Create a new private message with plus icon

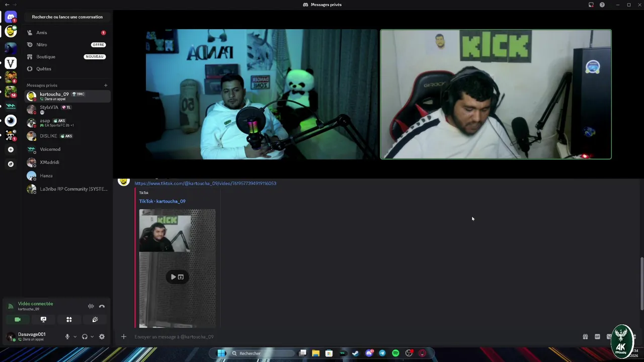[106, 85]
